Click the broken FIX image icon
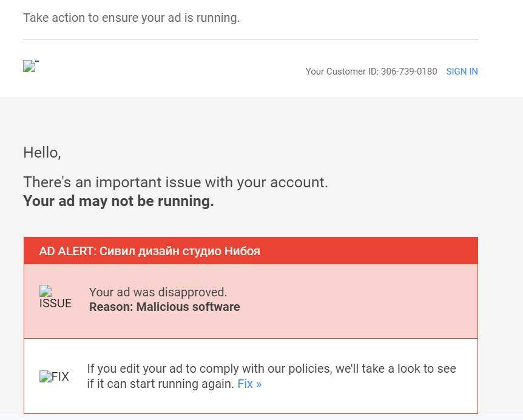This screenshot has width=523, height=420. (46, 376)
